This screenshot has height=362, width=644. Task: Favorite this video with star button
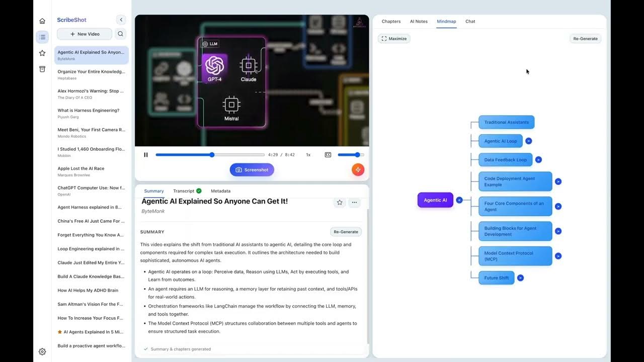click(x=340, y=202)
